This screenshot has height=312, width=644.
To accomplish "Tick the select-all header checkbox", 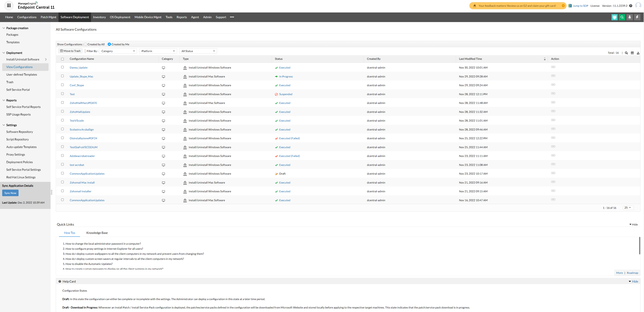I will click(x=63, y=59).
